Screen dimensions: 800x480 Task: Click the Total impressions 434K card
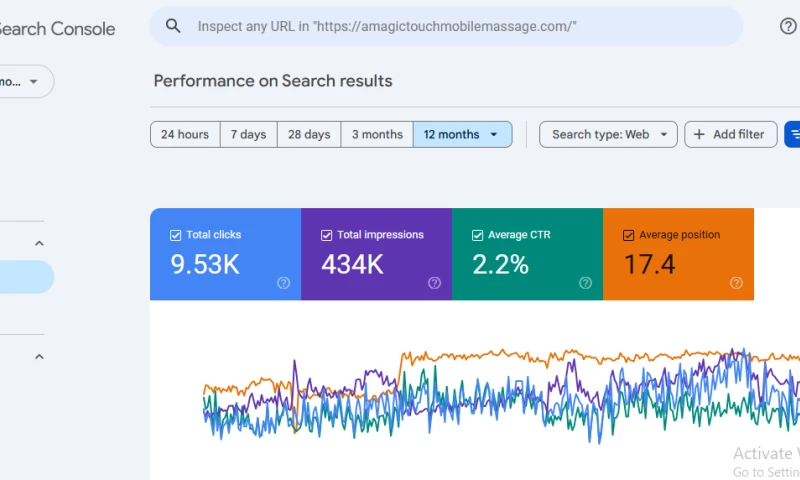(x=377, y=254)
